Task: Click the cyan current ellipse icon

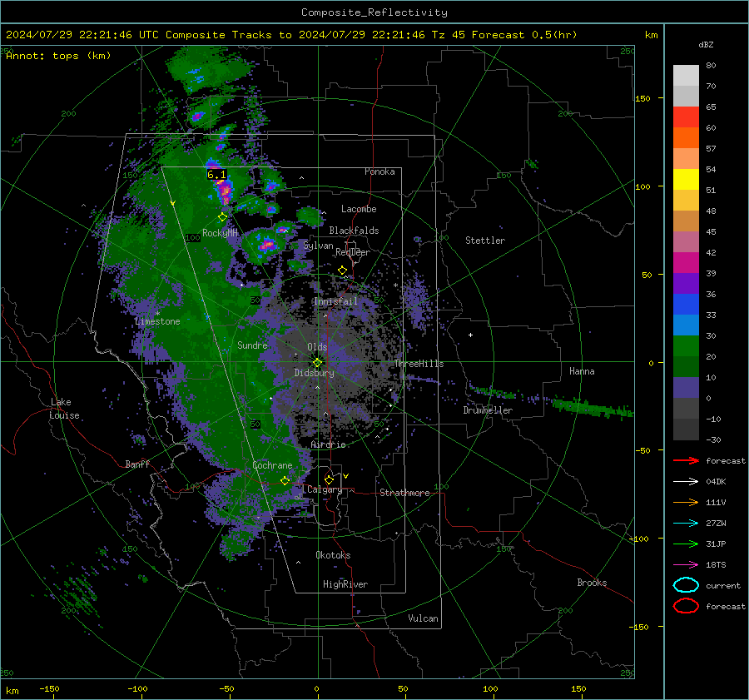Action: (686, 585)
